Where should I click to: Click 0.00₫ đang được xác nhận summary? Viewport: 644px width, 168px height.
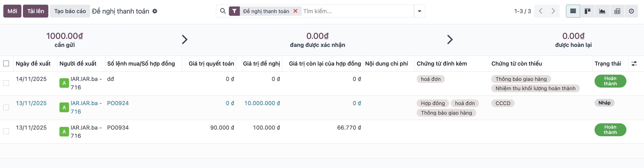coord(318,40)
